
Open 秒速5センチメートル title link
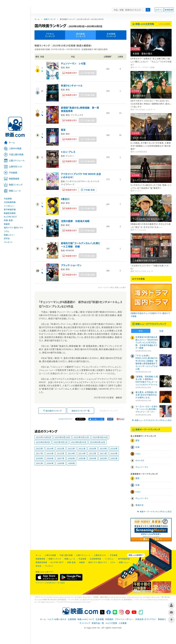[72, 86]
